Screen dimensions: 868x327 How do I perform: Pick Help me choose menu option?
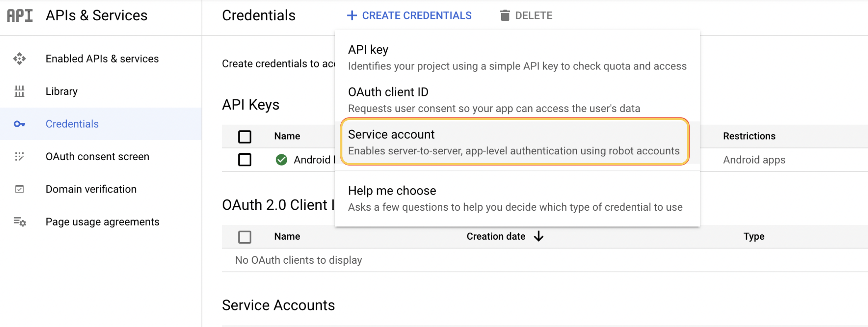tap(517, 198)
